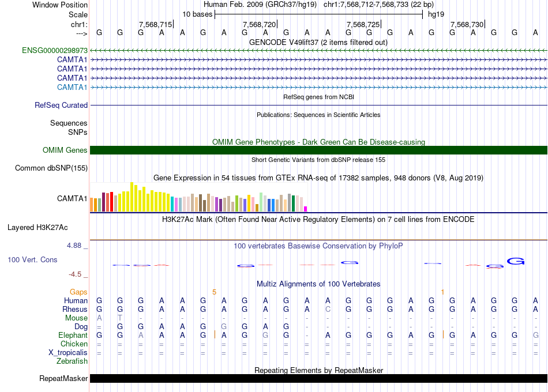Select the X_tropicalis alignment row label

(67, 353)
